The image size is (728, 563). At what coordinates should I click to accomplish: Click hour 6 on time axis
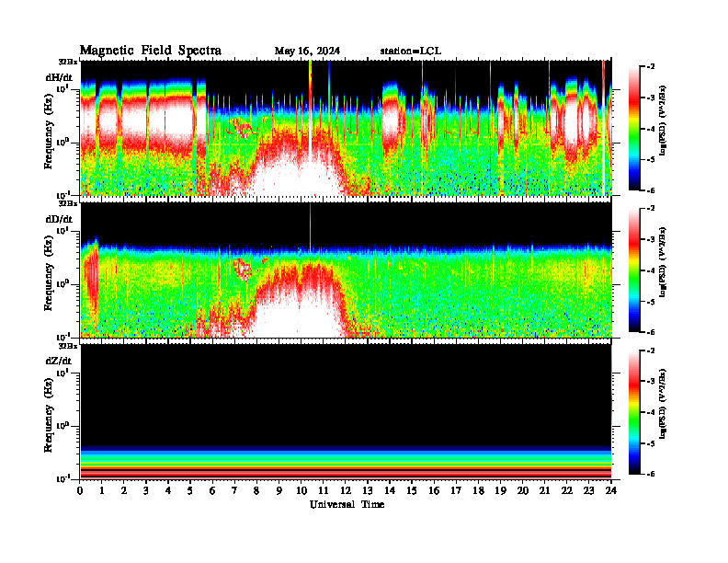coord(212,491)
